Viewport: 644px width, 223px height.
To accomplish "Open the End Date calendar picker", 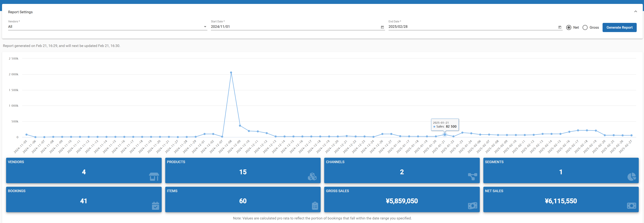I will (559, 27).
